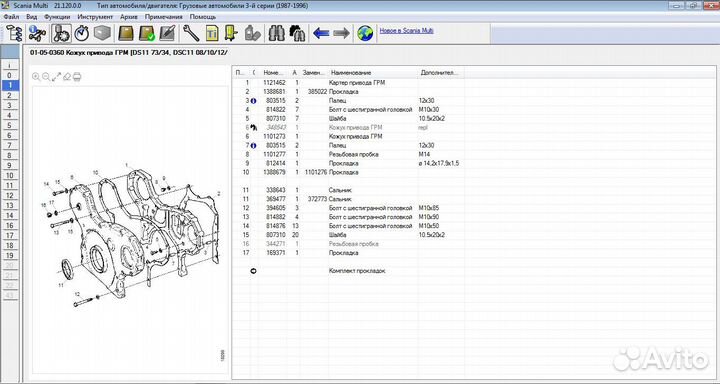Viewport: 720px width, 384px height.
Task: Open the structure tree icon in toolbar
Action: click(14, 33)
